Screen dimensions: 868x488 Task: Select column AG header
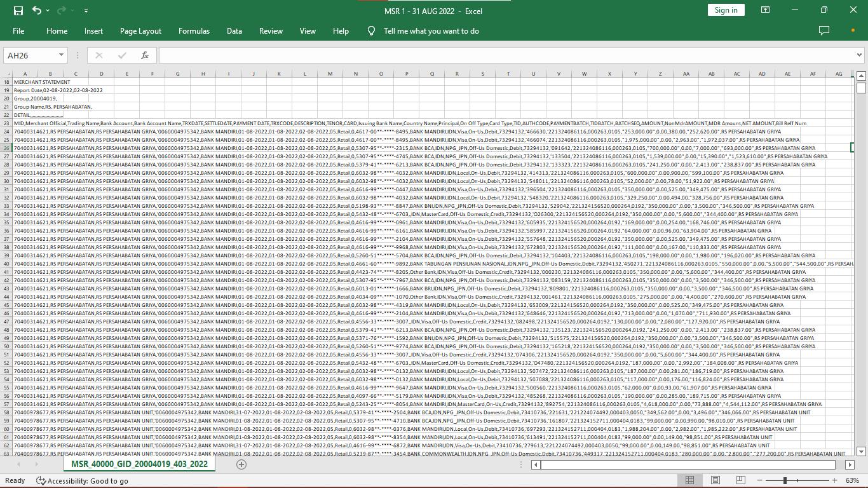coord(839,74)
